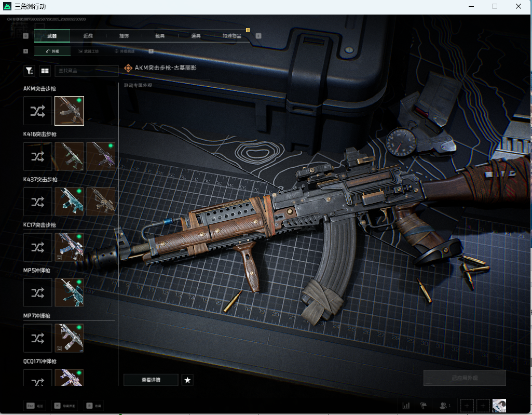Open the statistics bar chart icon

click(x=406, y=406)
